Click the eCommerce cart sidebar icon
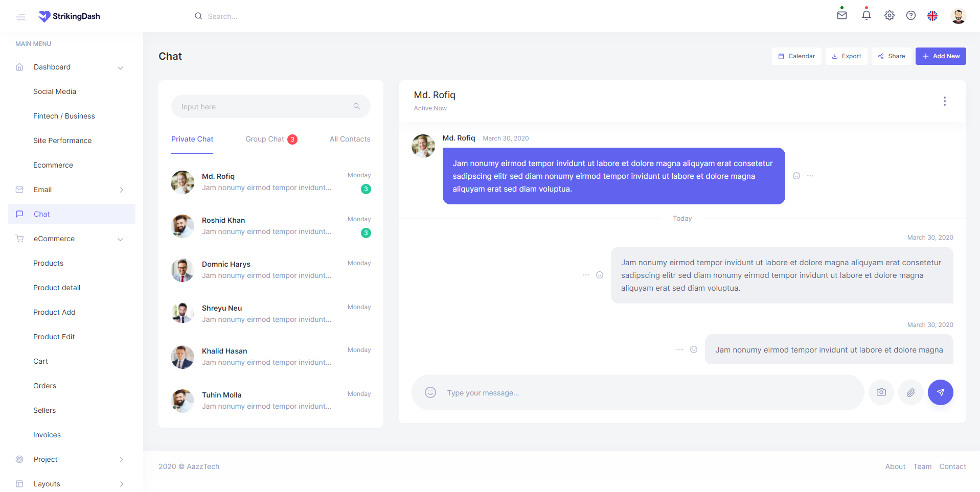 19,239
